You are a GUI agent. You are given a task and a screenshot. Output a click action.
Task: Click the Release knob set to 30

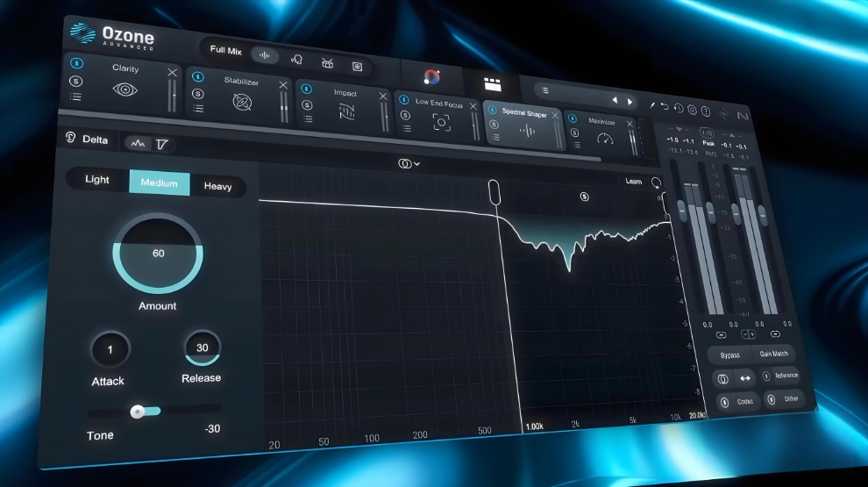point(202,348)
